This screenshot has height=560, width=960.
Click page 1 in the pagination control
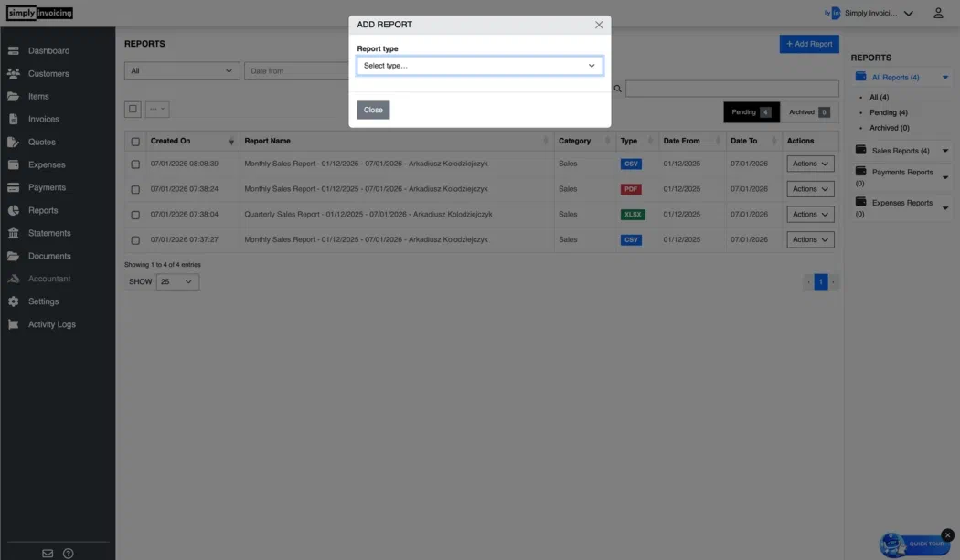[822, 281]
